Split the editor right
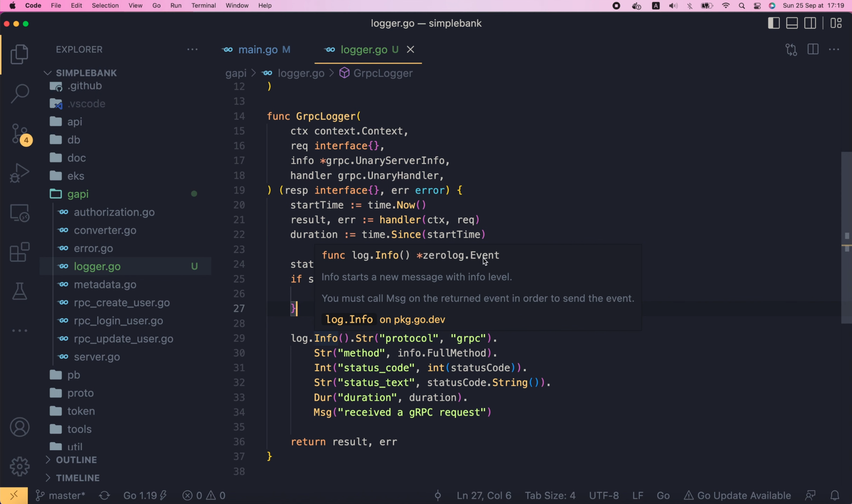Image resolution: width=852 pixels, height=504 pixels. pos(813,50)
